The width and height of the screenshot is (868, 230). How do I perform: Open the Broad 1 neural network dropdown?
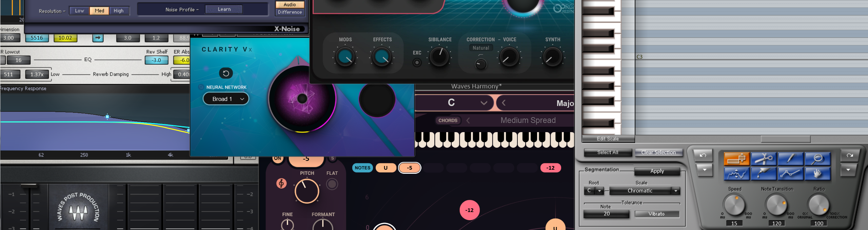[x=226, y=99]
